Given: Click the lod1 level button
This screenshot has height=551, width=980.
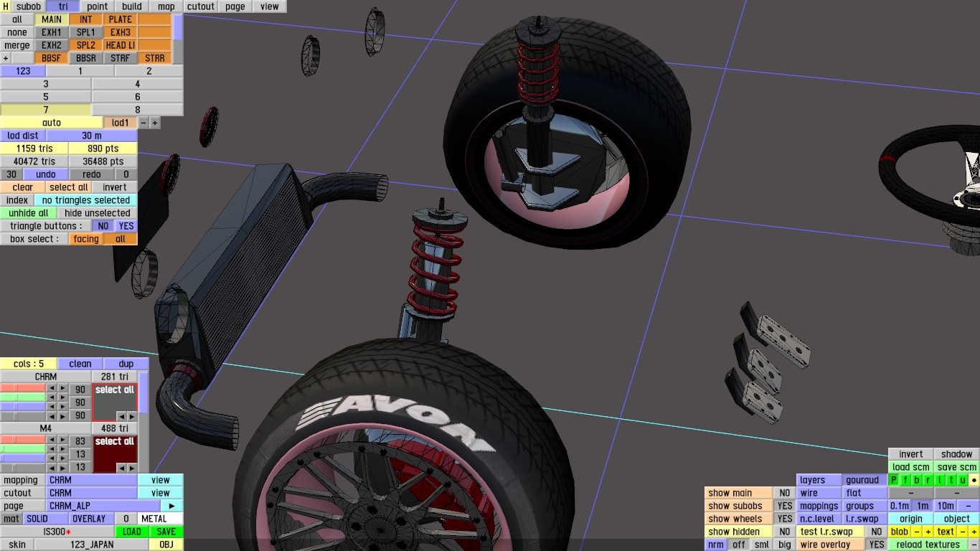Looking at the screenshot, I should (120, 123).
